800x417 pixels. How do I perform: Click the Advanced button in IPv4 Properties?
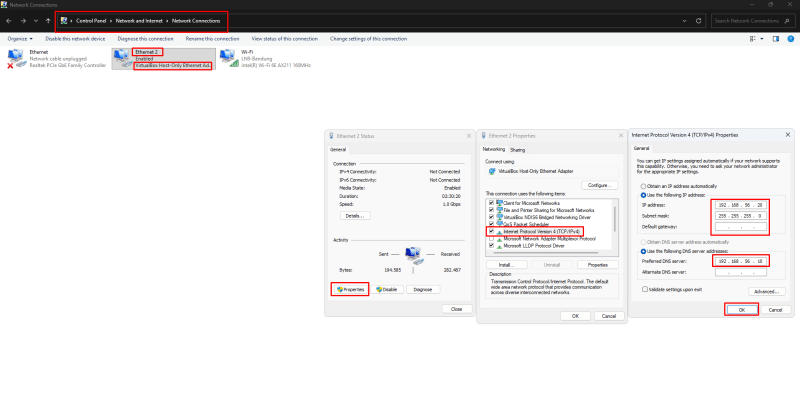click(767, 291)
